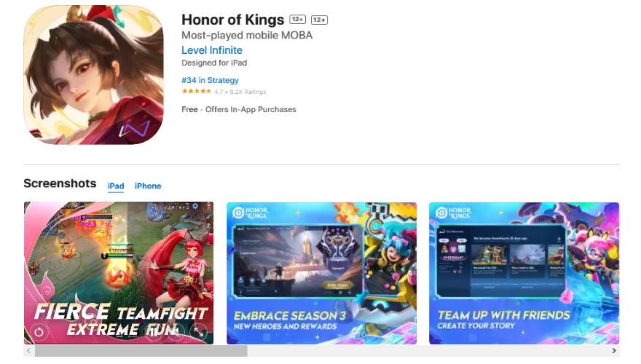Open the Level Infinite developer link

click(x=212, y=50)
